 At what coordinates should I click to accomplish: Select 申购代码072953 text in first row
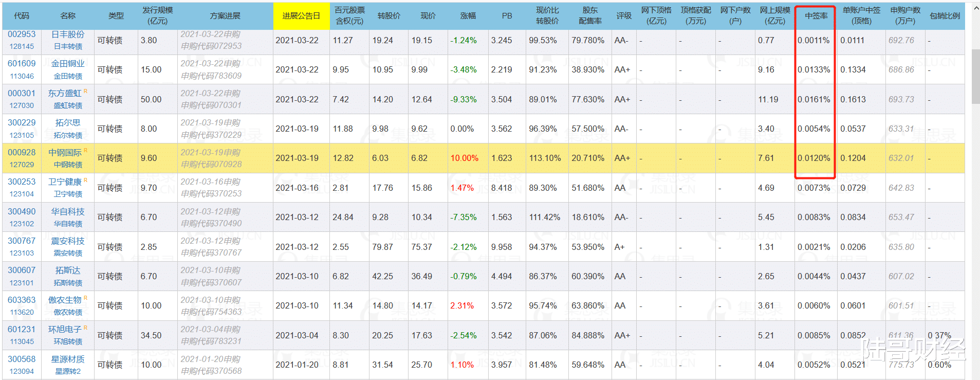pyautogui.click(x=211, y=46)
